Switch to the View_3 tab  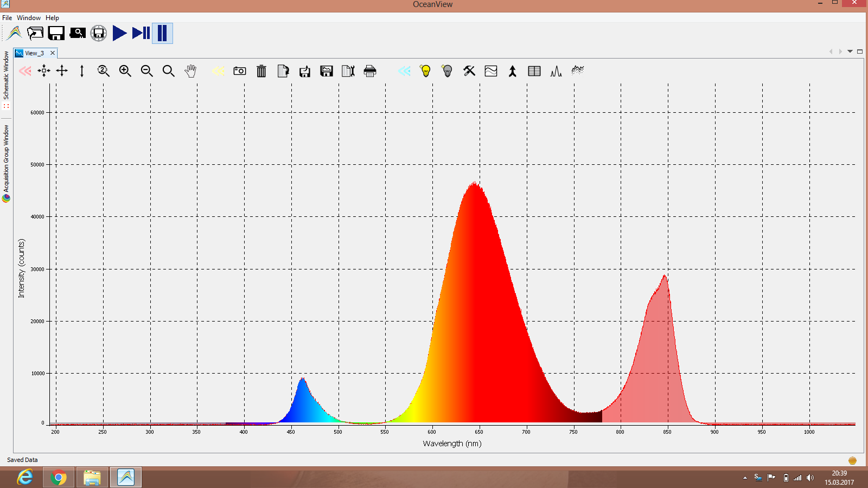tap(34, 53)
